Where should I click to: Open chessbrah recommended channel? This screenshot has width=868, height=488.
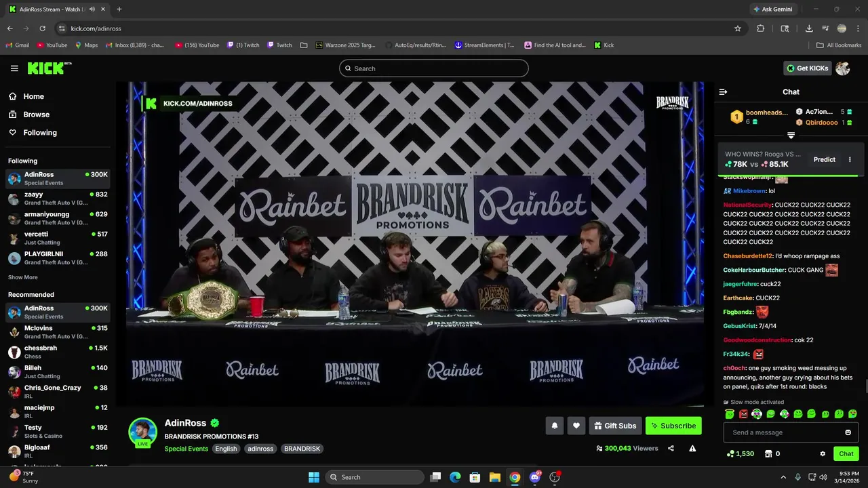(x=58, y=352)
